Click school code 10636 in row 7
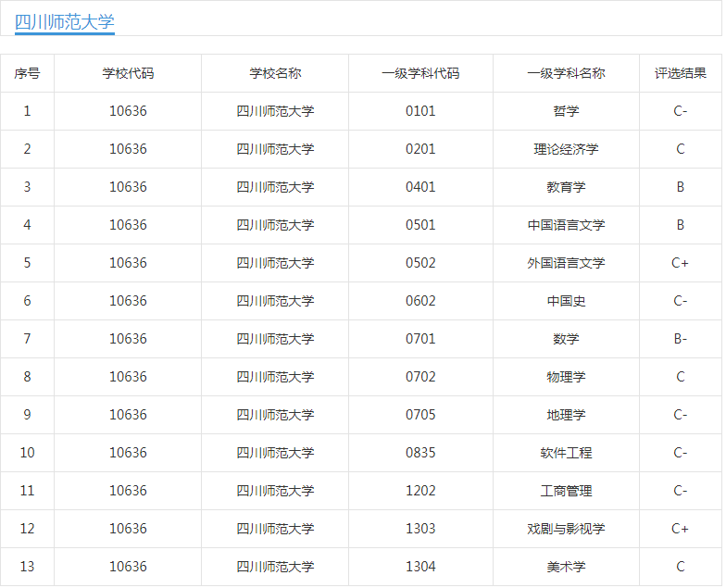Screen dimensions: 726x588 click(x=128, y=339)
